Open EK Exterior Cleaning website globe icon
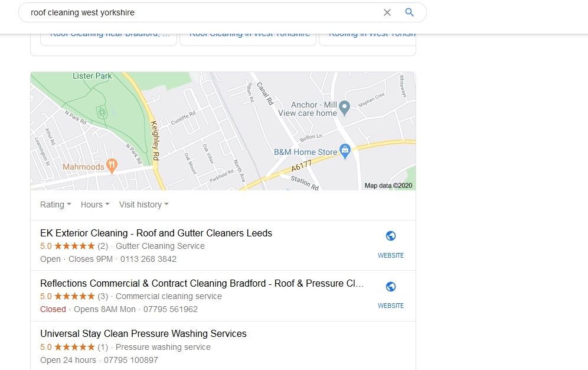Viewport: 588px width, 370px height. pos(391,236)
